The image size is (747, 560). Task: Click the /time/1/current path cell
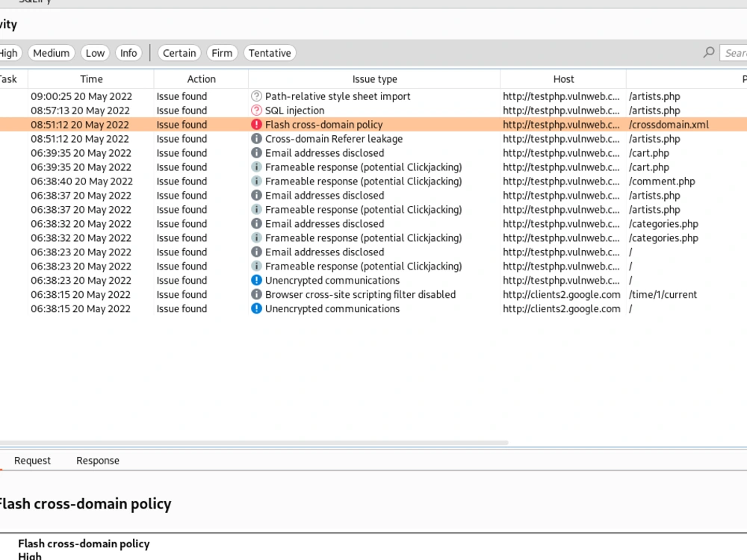pyautogui.click(x=663, y=295)
